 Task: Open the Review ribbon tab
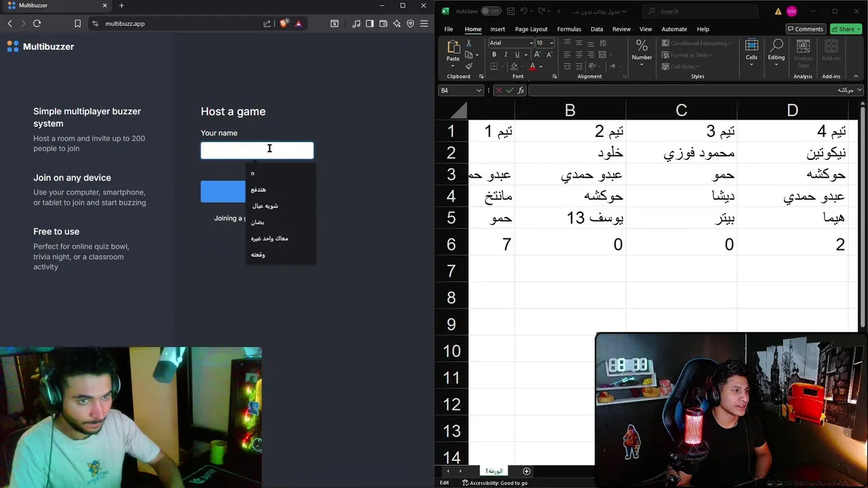pos(621,29)
